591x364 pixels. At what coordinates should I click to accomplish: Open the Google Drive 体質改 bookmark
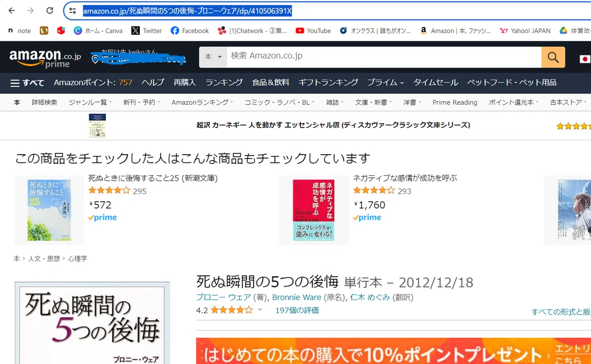(575, 31)
